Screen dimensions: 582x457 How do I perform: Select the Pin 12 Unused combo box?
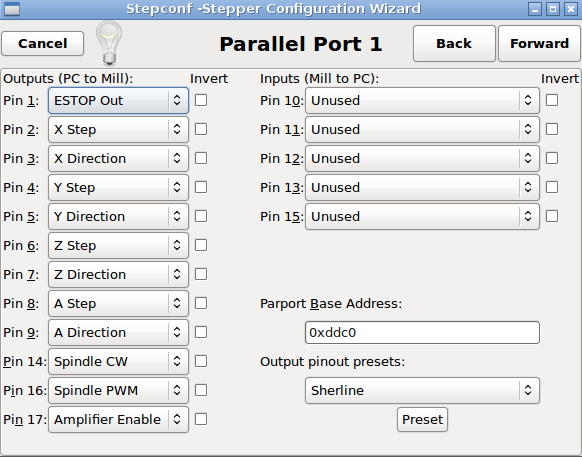(x=422, y=159)
